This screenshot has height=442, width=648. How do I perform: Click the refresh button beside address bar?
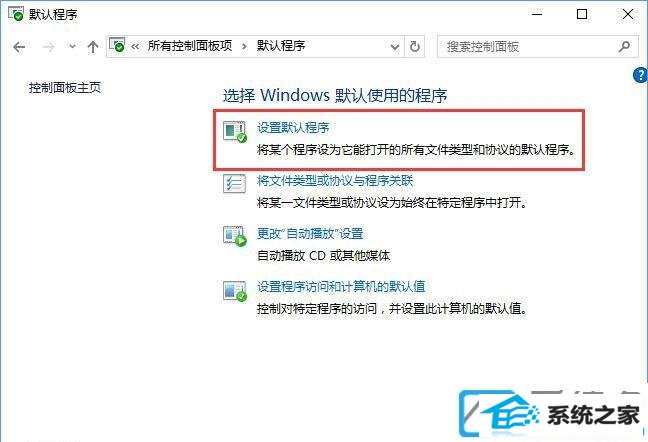coord(415,47)
